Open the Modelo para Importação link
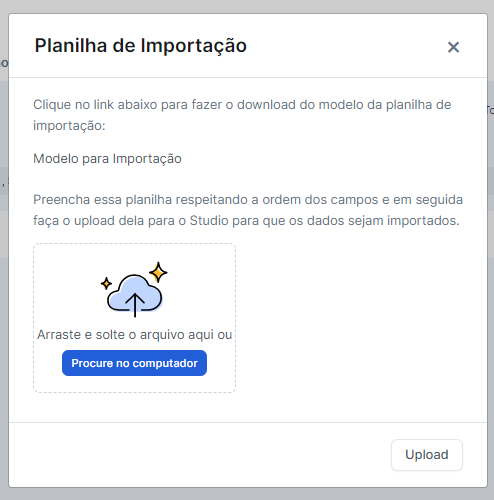Screen dimensions: 494x500 107,159
